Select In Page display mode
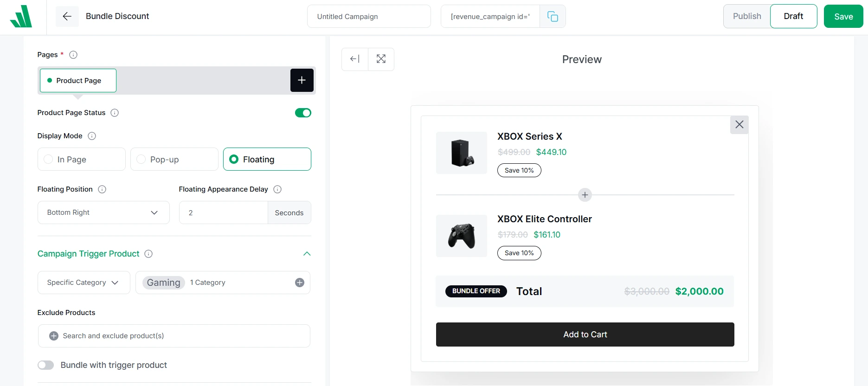 82,159
